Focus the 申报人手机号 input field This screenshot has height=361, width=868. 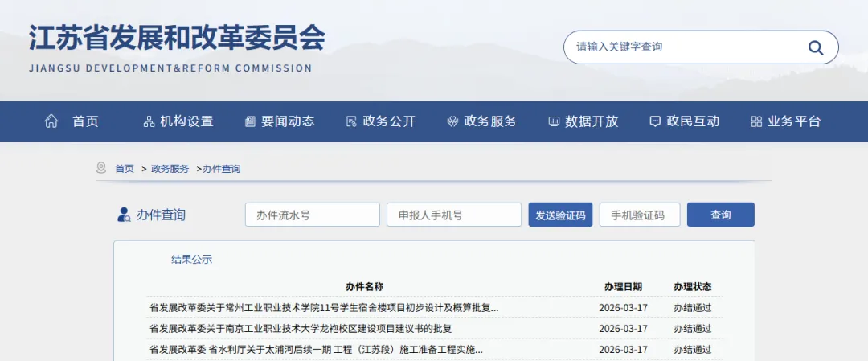click(x=454, y=215)
